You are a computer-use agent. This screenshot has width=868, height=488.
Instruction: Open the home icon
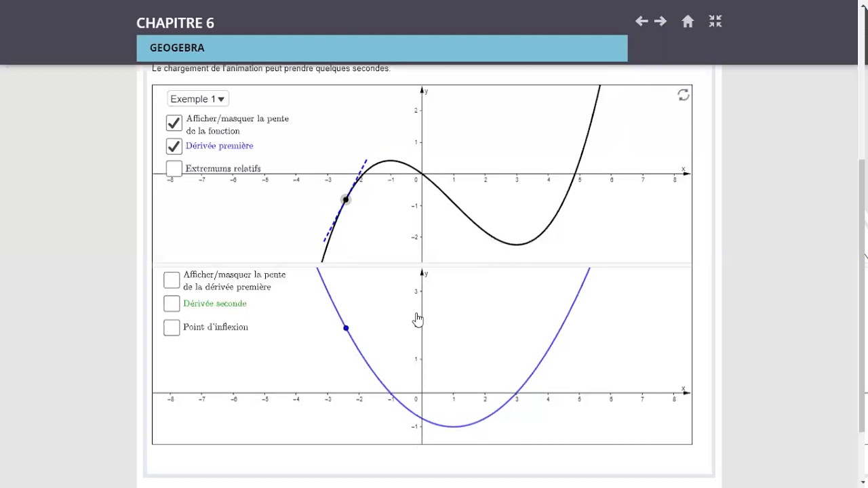point(688,22)
